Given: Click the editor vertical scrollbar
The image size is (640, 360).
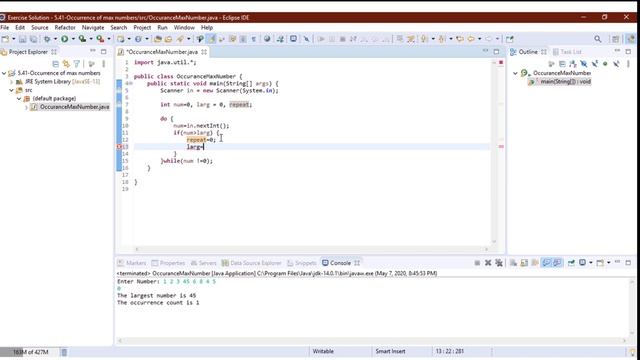Looking at the screenshot, I should tap(494, 151).
